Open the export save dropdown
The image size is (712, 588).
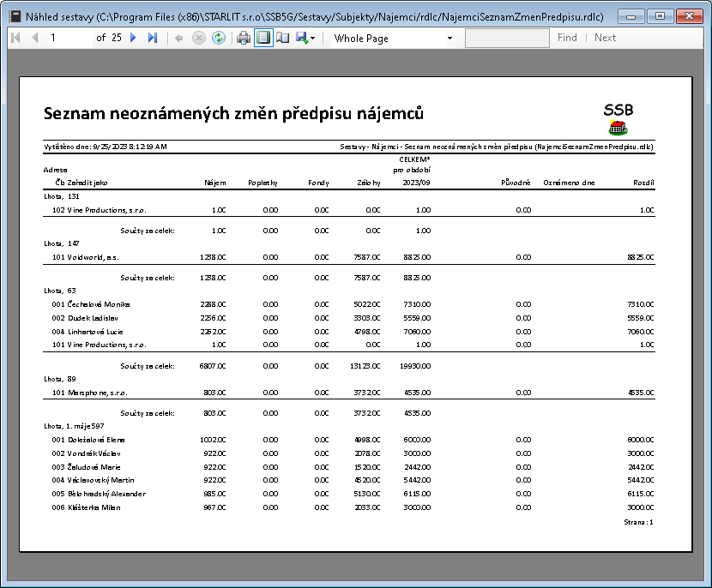[306, 38]
